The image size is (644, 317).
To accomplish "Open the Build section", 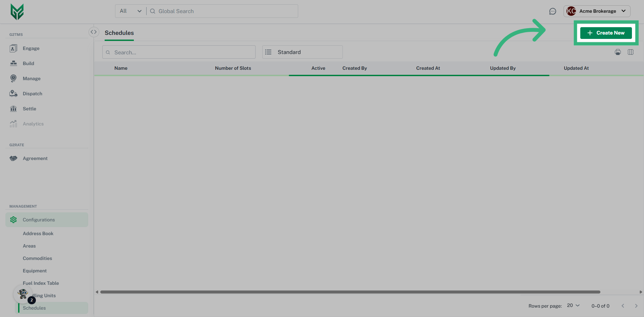I will [x=29, y=63].
